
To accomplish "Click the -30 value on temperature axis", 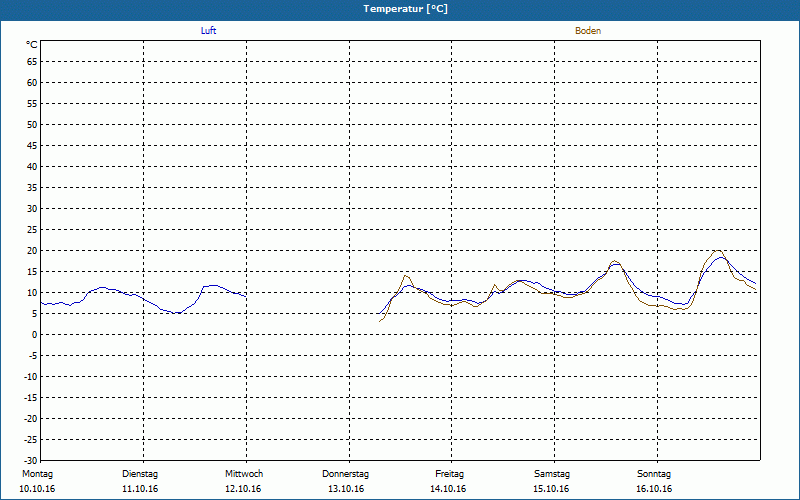I will tap(31, 461).
